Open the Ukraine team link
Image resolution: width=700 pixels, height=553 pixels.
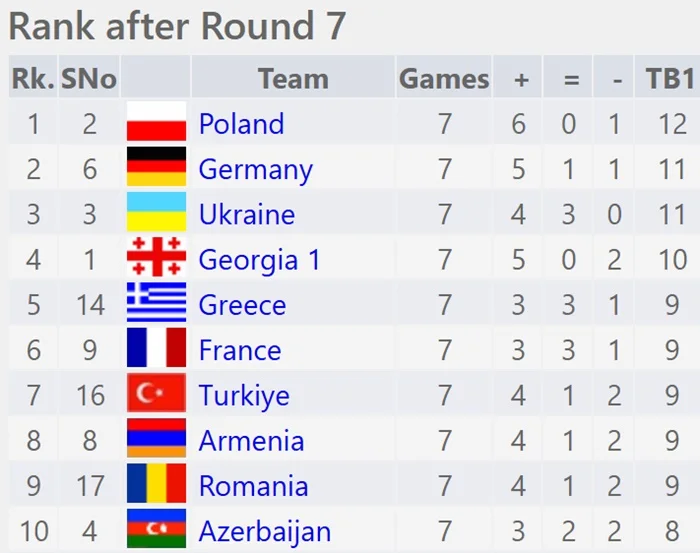tap(246, 214)
